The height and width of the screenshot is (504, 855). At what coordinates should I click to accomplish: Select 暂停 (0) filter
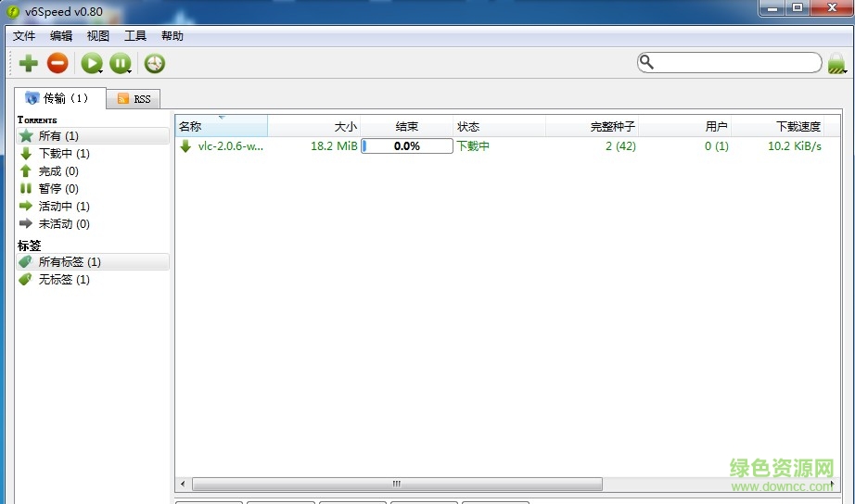coord(93,188)
